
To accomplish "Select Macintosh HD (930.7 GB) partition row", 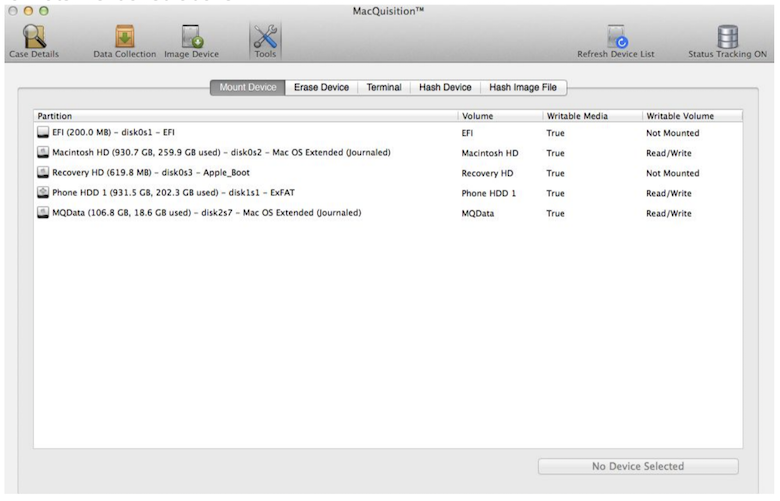I will (388, 153).
